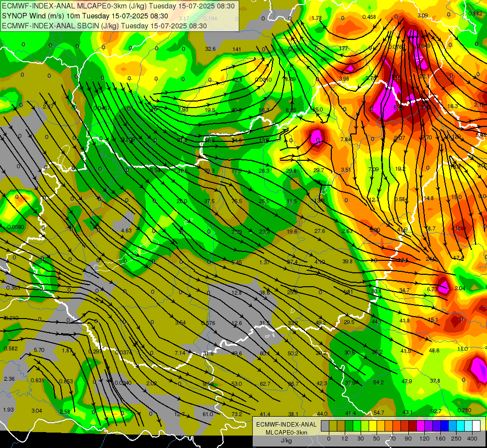Click the map value '2.04'

coord(460,288)
